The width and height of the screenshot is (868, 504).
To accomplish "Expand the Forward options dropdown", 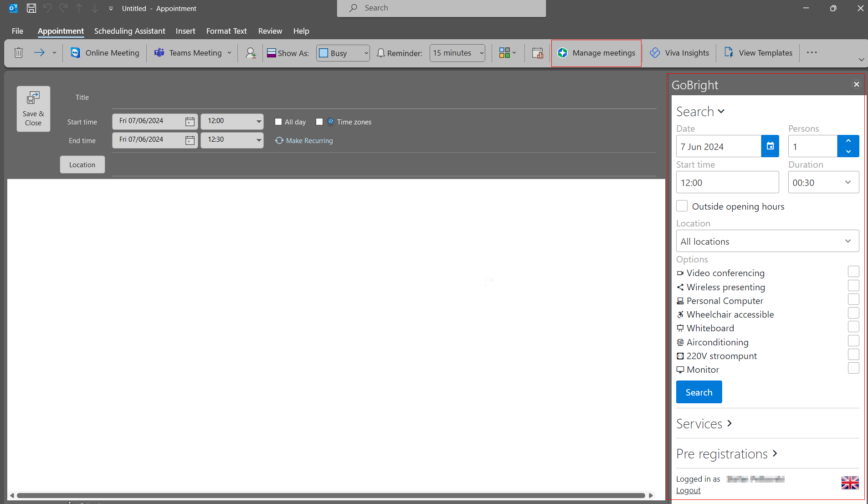I will pos(54,53).
